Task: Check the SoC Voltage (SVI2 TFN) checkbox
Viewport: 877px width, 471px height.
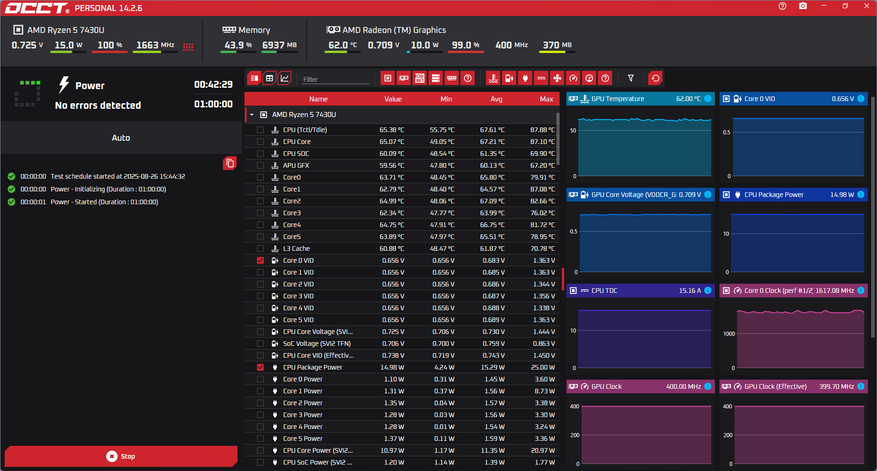Action: point(260,344)
